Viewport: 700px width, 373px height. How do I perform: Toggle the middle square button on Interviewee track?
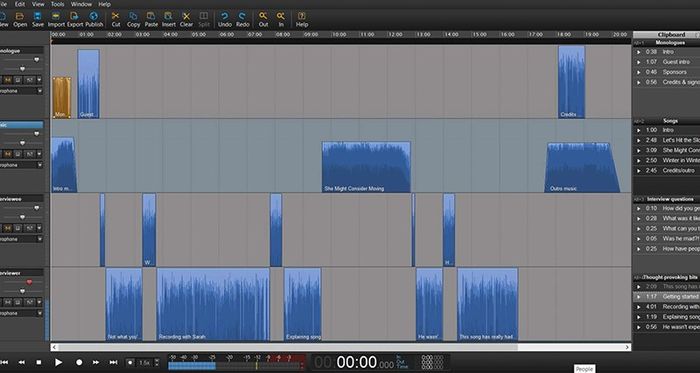pyautogui.click(x=18, y=228)
